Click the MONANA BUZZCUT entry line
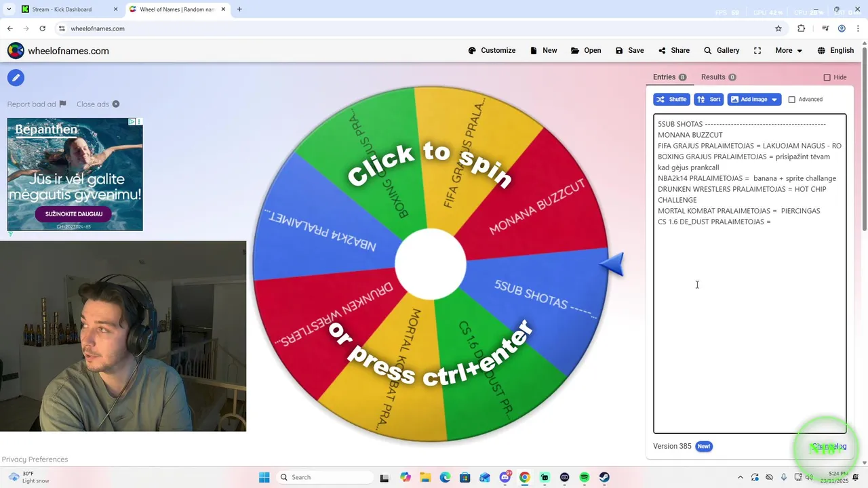The image size is (868, 488). (690, 135)
